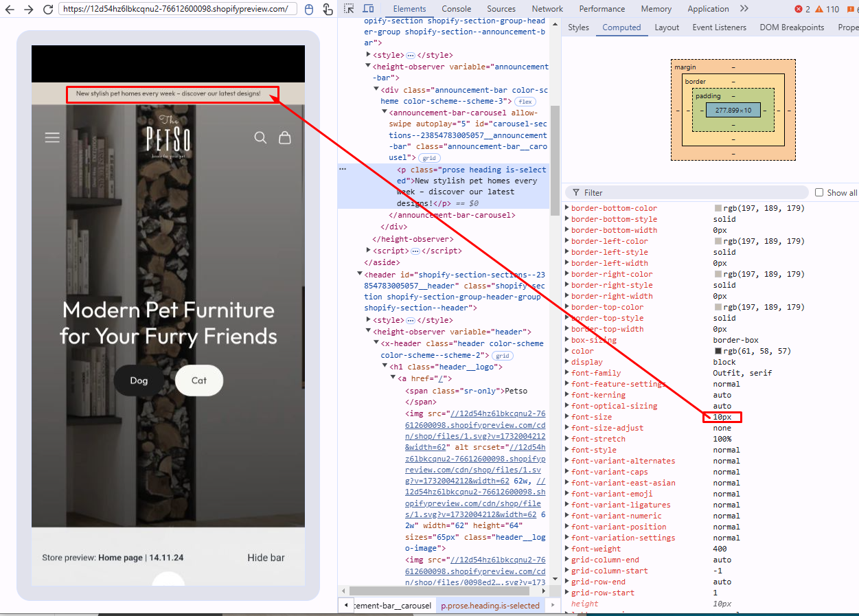
Task: Click the announcement text in the preview
Action: pyautogui.click(x=168, y=93)
